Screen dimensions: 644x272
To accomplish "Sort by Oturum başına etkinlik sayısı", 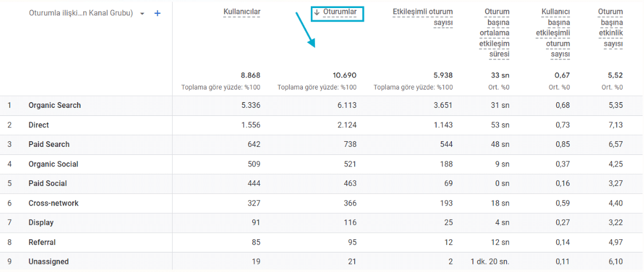I will [610, 28].
